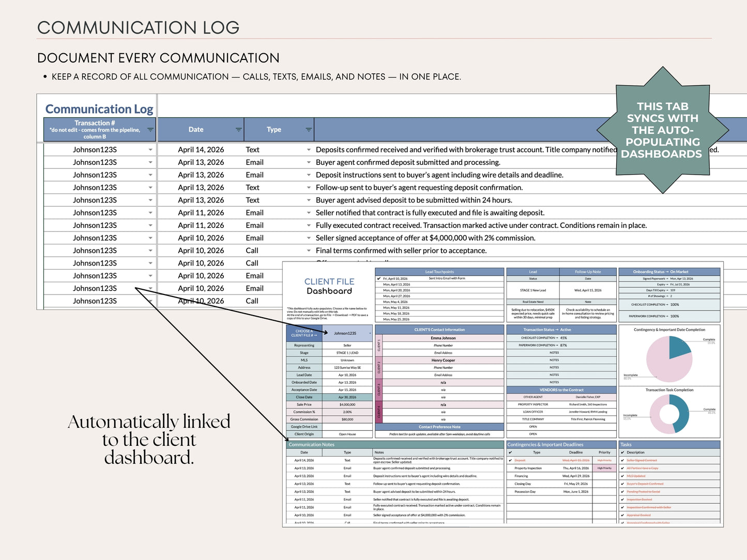Click the Representing value 'Seller'
747x560 pixels.
(x=347, y=346)
